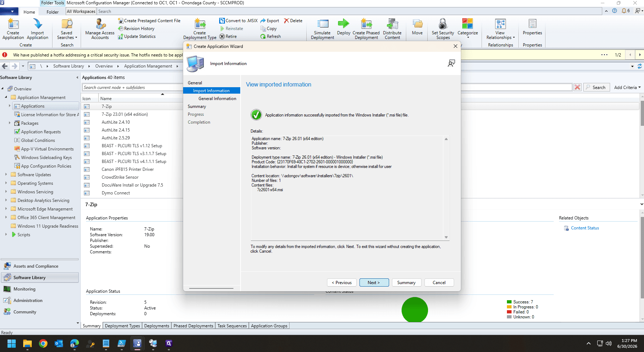Image resolution: width=644 pixels, height=352 pixels.
Task: Open the Community workspace
Action: pos(40,312)
